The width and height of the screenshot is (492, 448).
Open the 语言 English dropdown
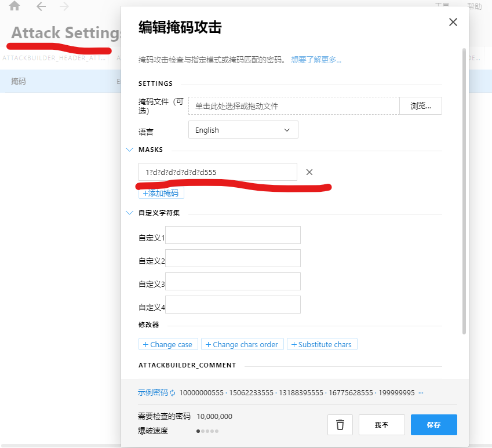pos(243,130)
